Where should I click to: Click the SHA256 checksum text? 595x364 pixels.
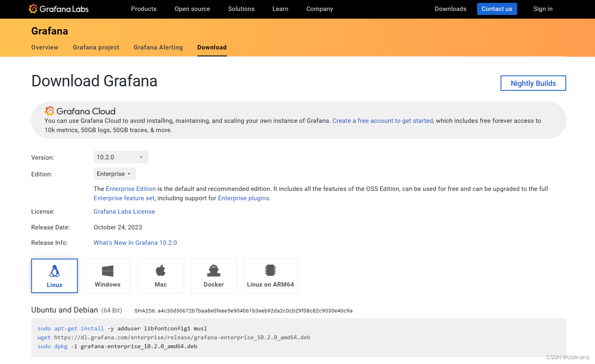[244, 311]
